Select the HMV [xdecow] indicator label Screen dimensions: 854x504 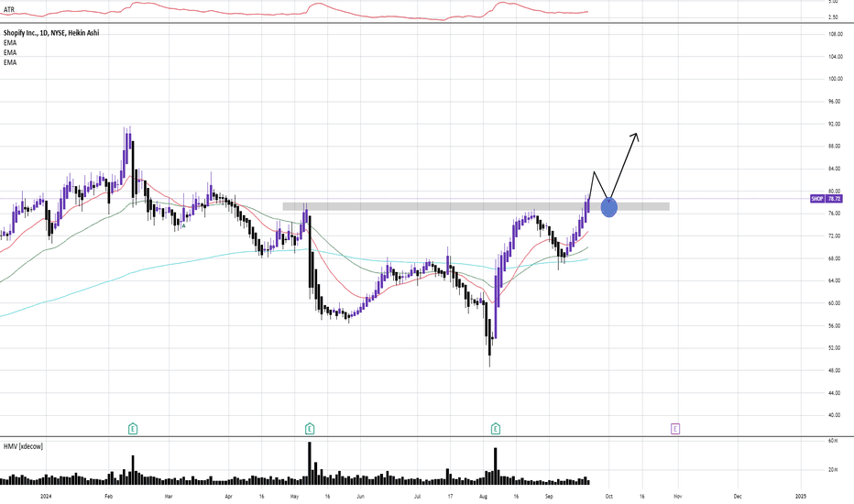pyautogui.click(x=23, y=446)
